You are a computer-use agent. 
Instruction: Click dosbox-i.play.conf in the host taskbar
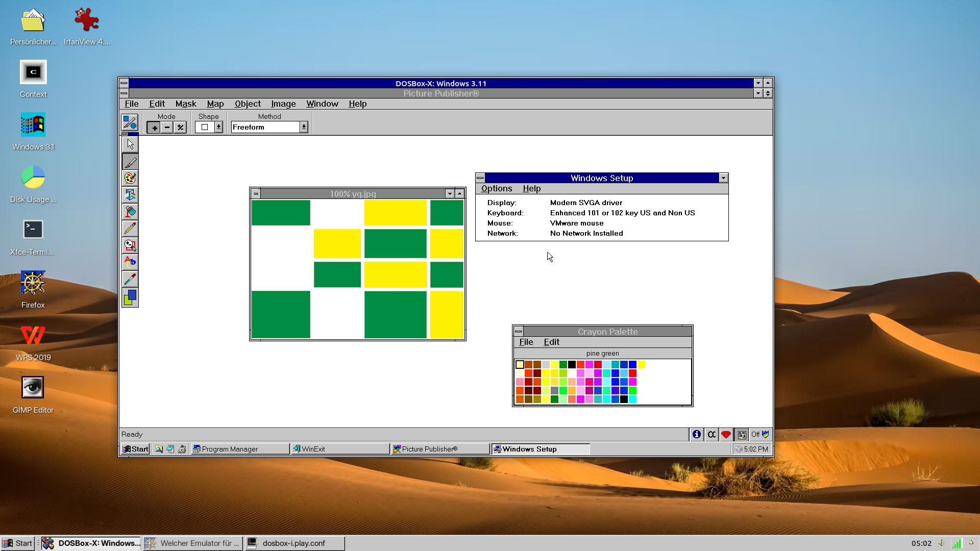(x=295, y=543)
